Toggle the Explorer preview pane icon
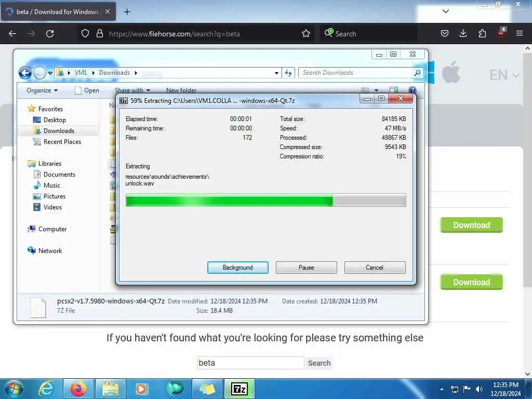The width and height of the screenshot is (532, 399). coord(394,90)
